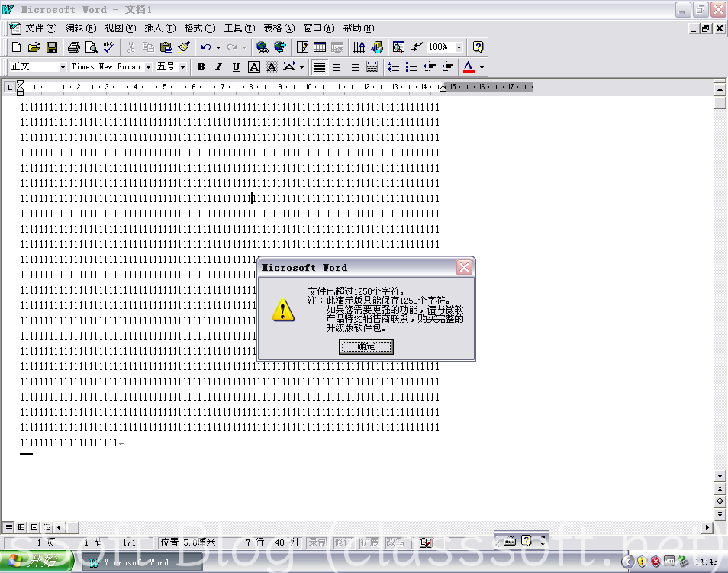The width and height of the screenshot is (728, 573).
Task: Click the 确定 button in the dialog
Action: tap(366, 346)
